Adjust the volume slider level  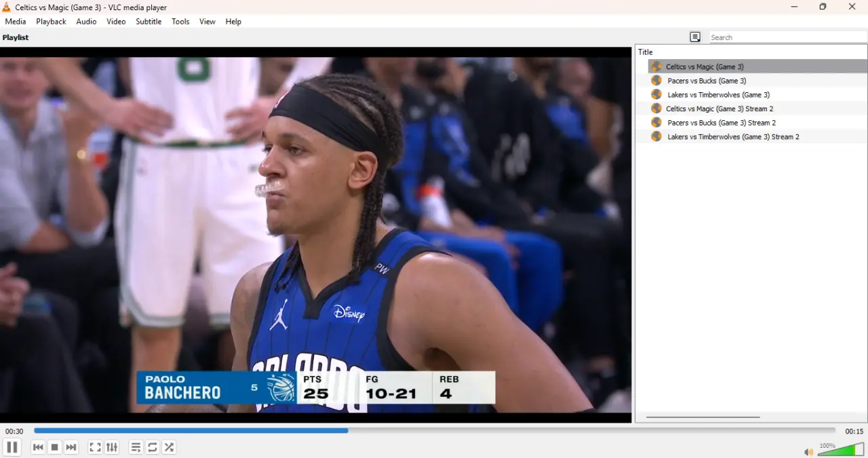(x=841, y=449)
